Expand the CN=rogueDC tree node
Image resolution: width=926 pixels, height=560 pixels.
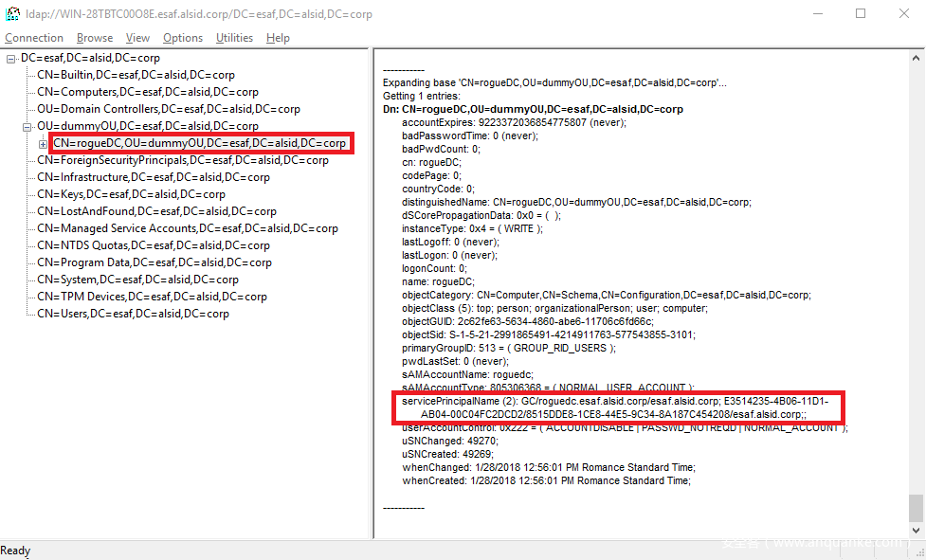tap(43, 144)
